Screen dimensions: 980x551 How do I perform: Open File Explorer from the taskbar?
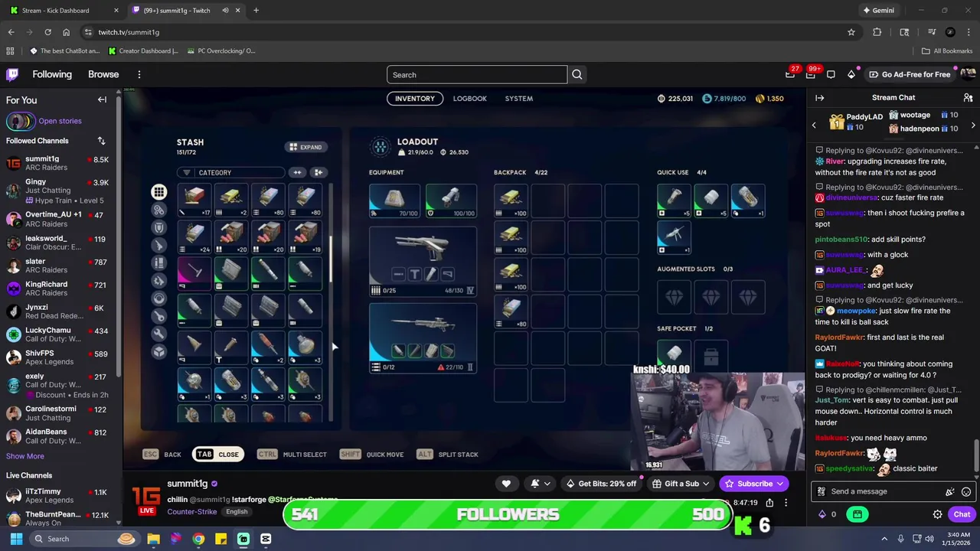(x=153, y=539)
